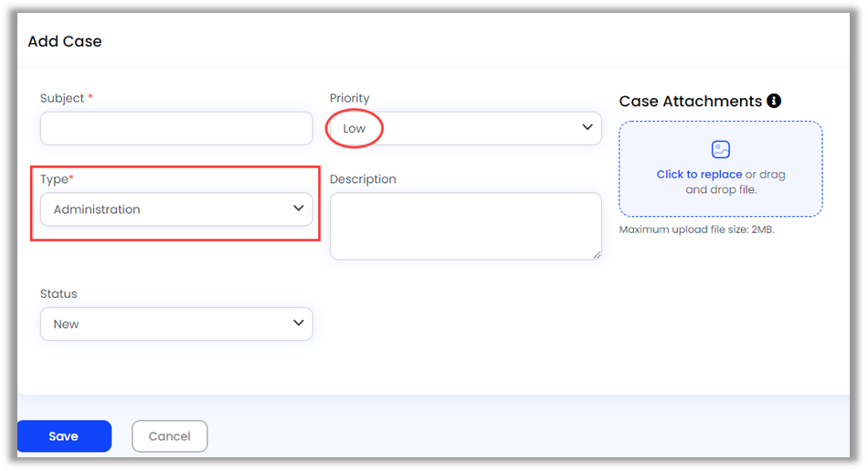Click the info icon beside Case Attachments
Image resolution: width=868 pixels, height=471 pixels.
[x=774, y=102]
